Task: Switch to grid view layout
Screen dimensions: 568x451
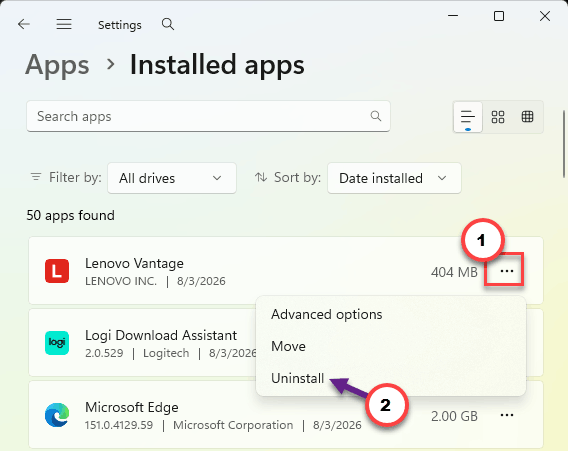Action: point(498,117)
